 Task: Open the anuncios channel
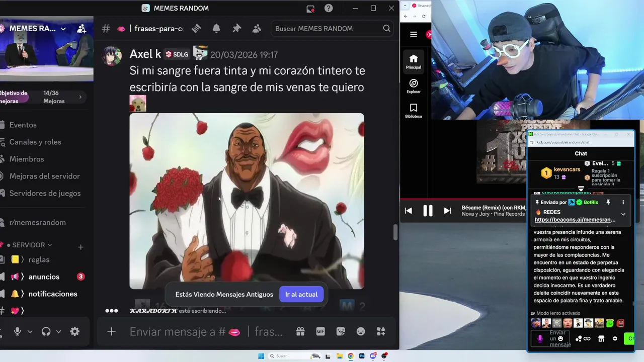click(x=43, y=277)
